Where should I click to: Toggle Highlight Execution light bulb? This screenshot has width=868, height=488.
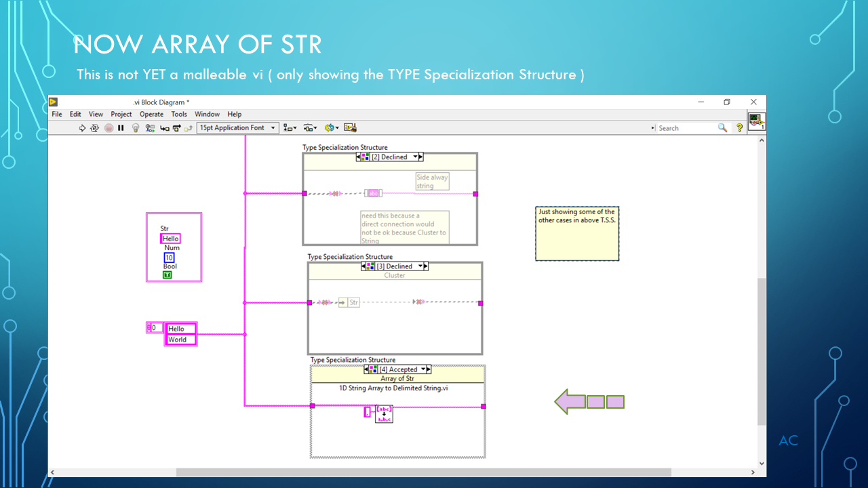tap(136, 127)
